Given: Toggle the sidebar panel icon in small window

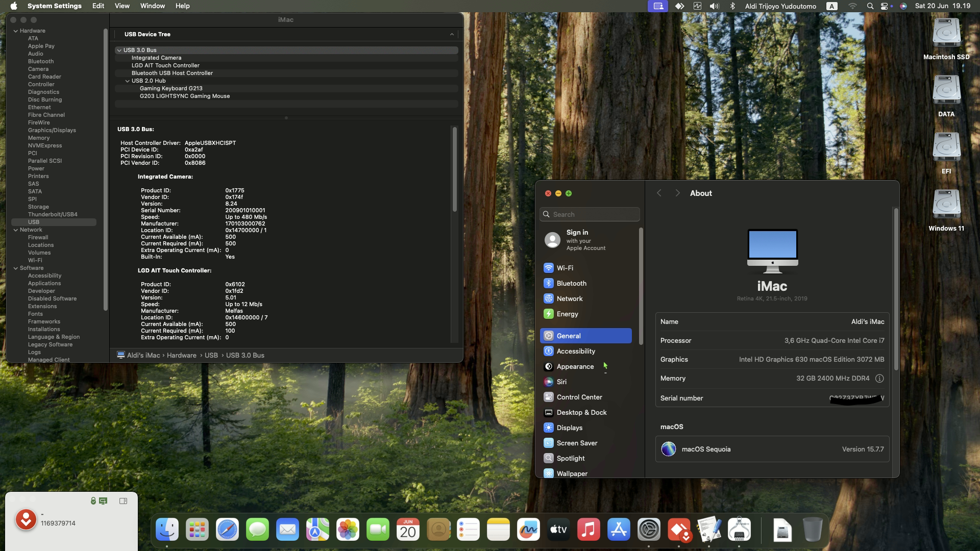Looking at the screenshot, I should click(x=123, y=501).
